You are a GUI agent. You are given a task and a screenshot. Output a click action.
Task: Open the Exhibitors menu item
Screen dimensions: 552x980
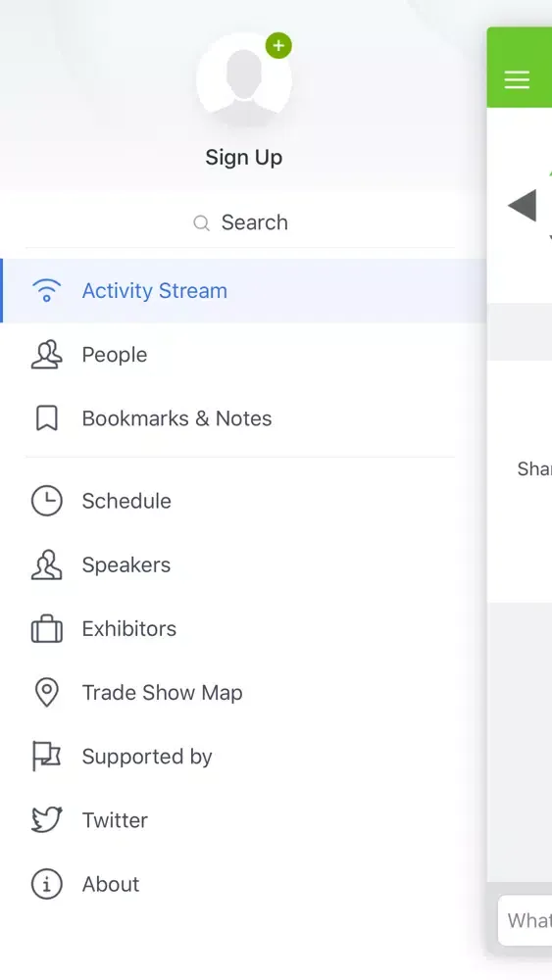coord(243,629)
